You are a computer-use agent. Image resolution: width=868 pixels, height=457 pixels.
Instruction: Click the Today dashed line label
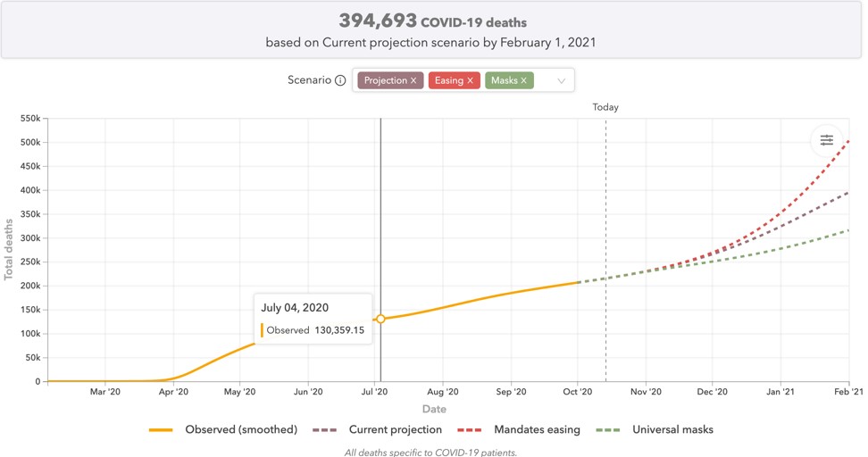605,107
